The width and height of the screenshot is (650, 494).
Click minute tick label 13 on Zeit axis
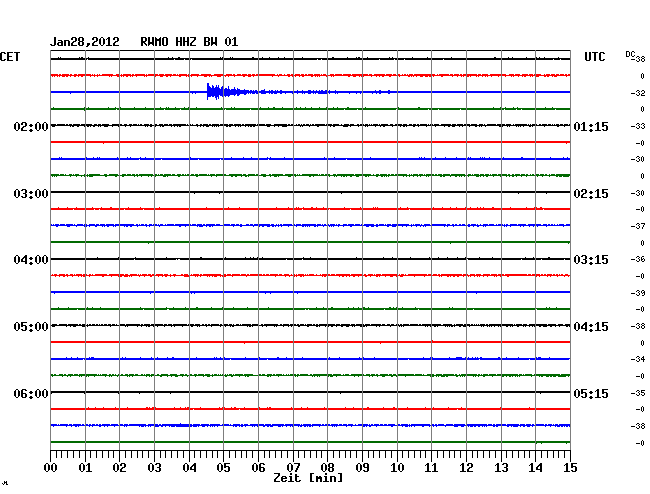[x=501, y=467]
